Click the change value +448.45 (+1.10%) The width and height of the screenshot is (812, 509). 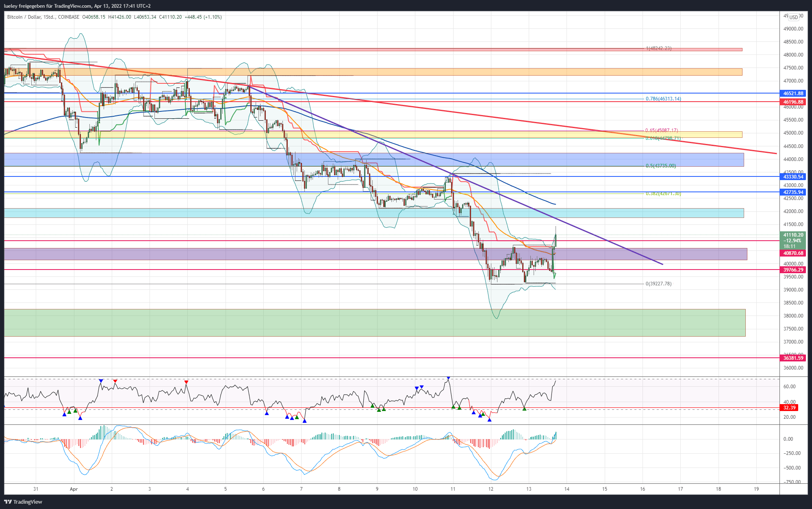(203, 17)
